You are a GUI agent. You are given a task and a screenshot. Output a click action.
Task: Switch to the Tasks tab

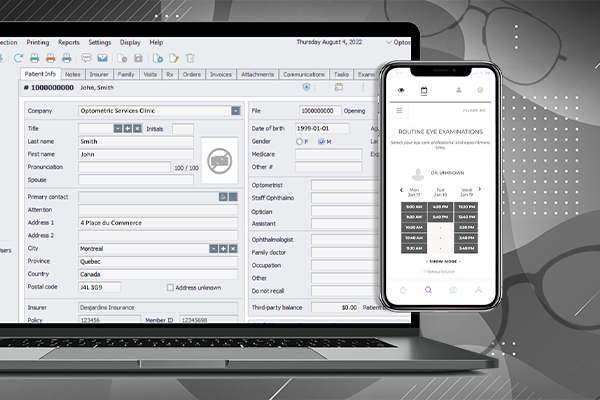(341, 74)
